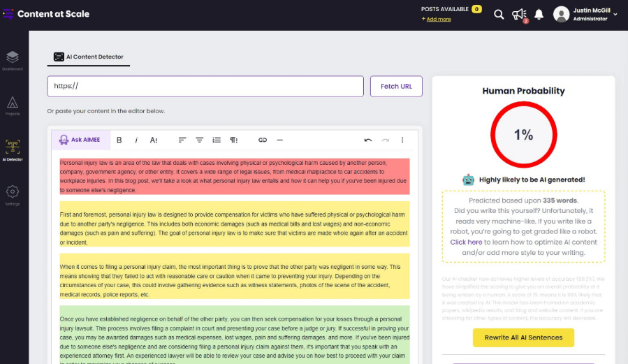The width and height of the screenshot is (628, 364).
Task: Insert a horizontal line
Action: [x=279, y=140]
